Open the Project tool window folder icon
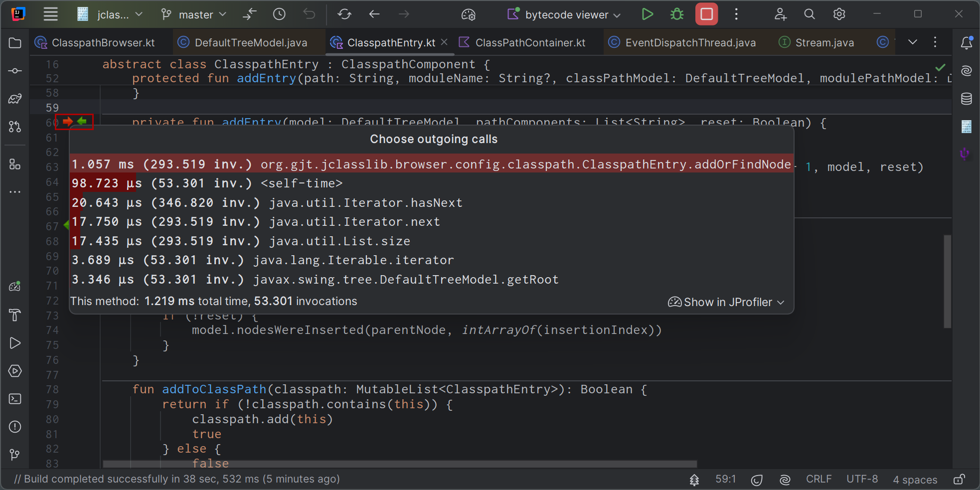980x490 pixels. tap(15, 43)
